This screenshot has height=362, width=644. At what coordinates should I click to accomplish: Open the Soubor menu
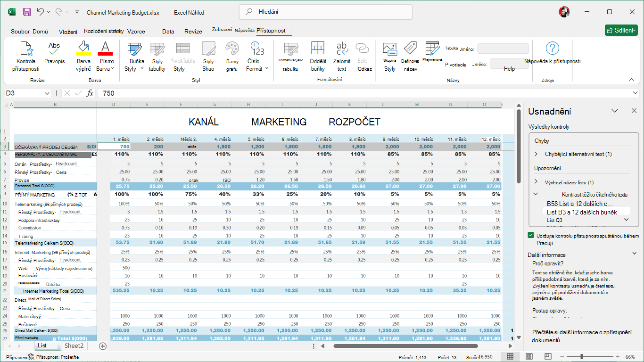[x=20, y=31]
